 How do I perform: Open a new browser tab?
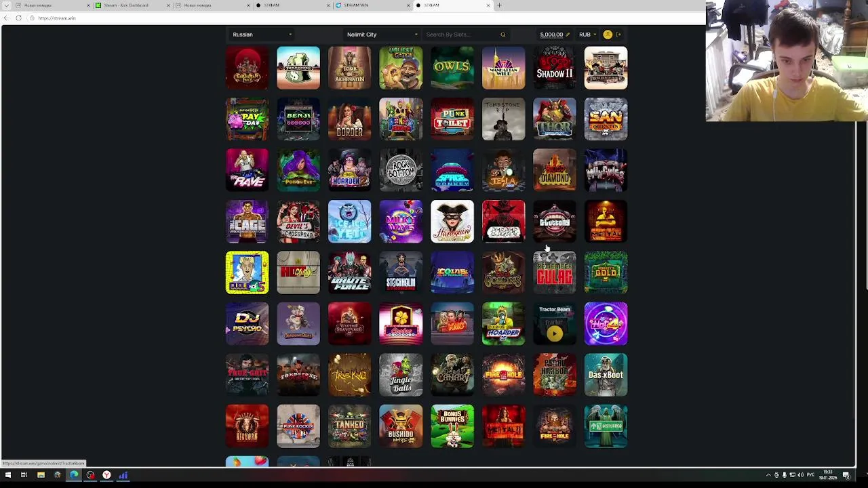tap(499, 5)
